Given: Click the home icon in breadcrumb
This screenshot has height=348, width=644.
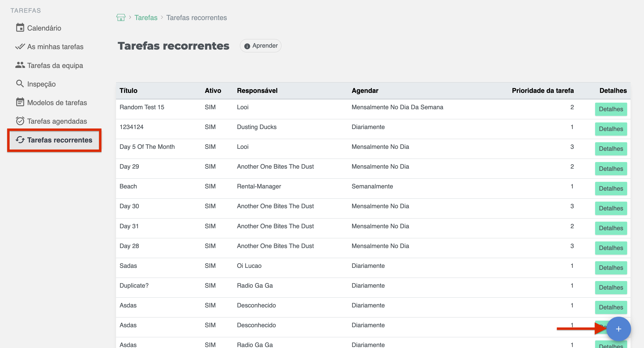Looking at the screenshot, I should pyautogui.click(x=121, y=18).
